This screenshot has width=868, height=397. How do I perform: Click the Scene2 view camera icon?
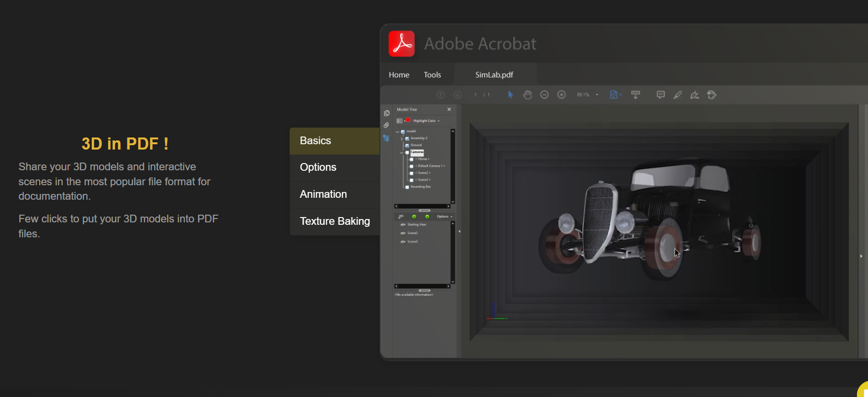tap(403, 233)
